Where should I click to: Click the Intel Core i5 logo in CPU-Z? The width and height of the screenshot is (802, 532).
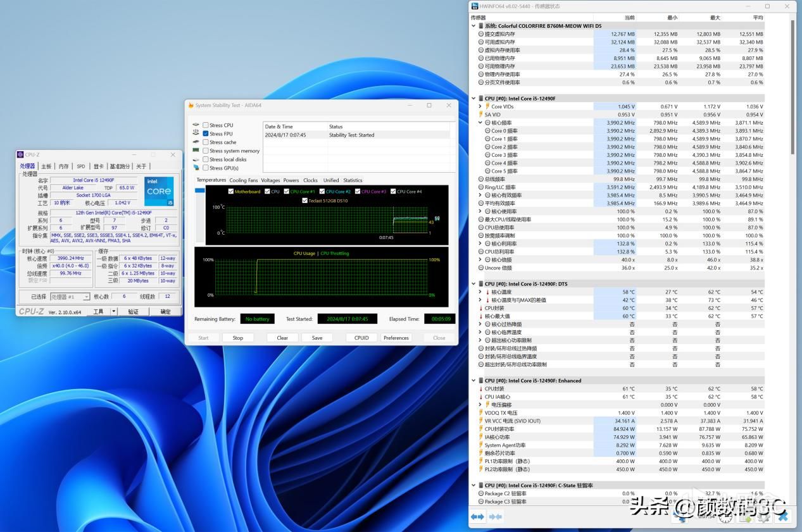point(159,192)
